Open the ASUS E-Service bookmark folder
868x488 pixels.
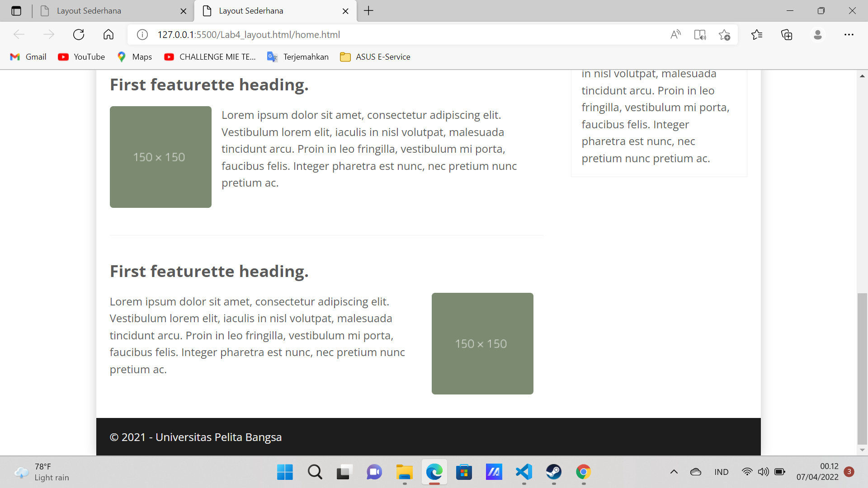[x=375, y=57]
